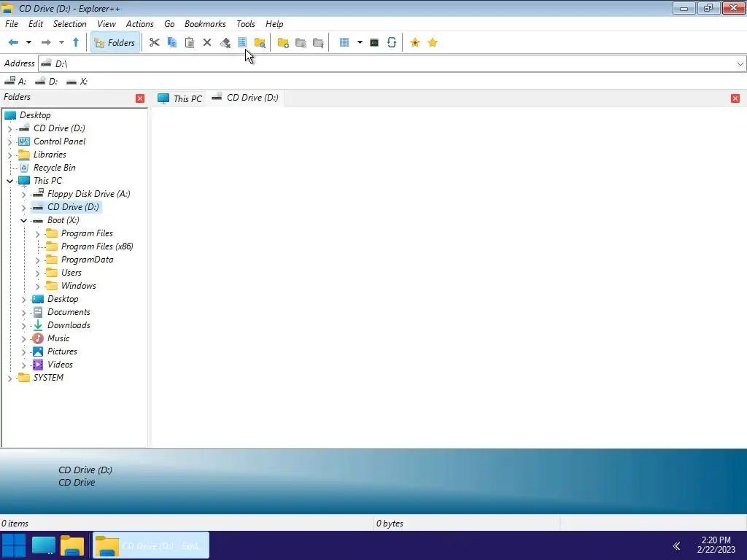Expand Floppy Disk Drive (A:) node
The width and height of the screenshot is (747, 560).
point(24,194)
